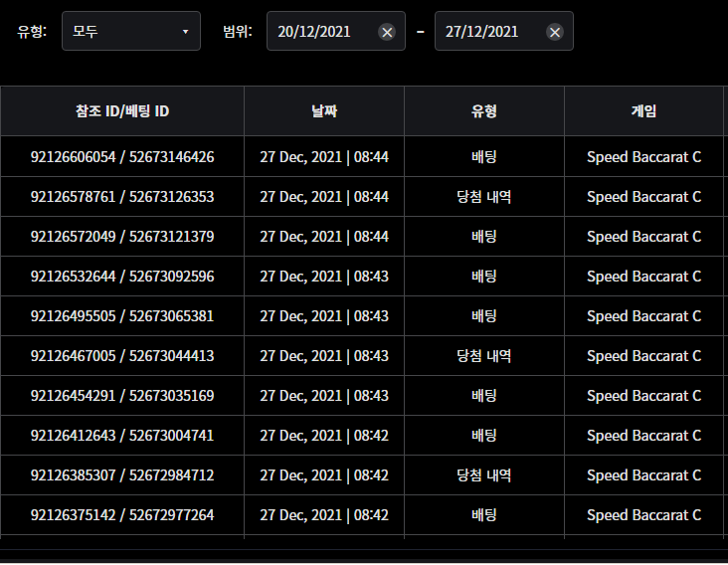
Task: Click the start date field 20/12/2021
Action: (336, 31)
